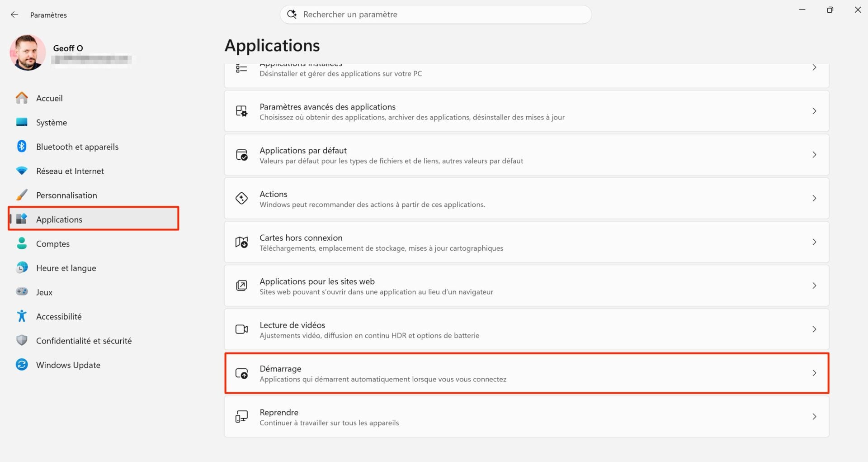Click the Jeux Xbox icon in sidebar

tap(22, 292)
